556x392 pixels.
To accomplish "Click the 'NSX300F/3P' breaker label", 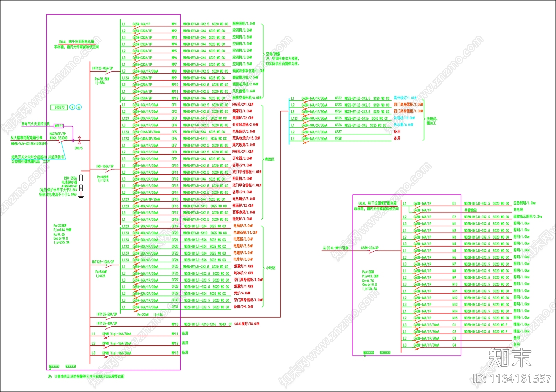I will coord(58,134).
